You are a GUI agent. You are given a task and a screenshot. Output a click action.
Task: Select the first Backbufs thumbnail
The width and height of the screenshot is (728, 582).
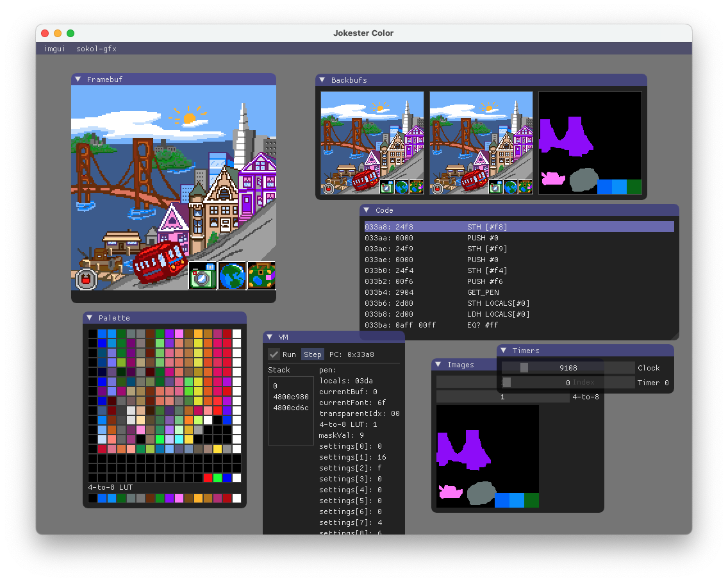(x=372, y=142)
